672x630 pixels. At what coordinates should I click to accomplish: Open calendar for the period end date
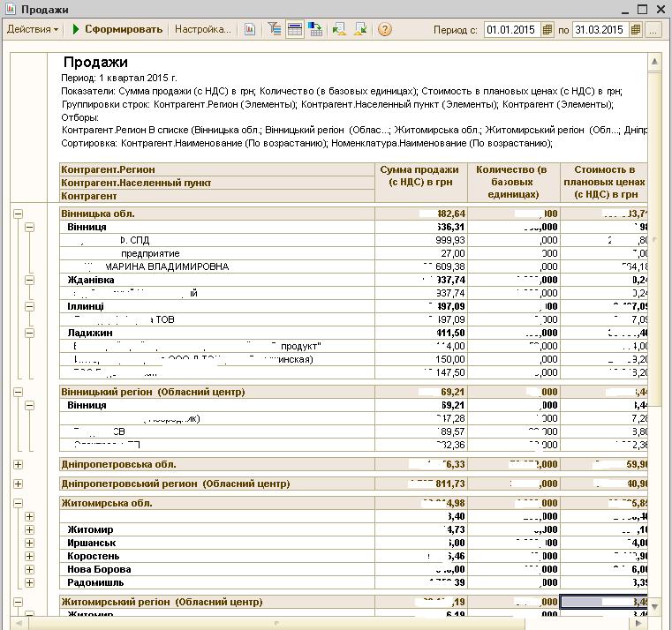pos(636,30)
